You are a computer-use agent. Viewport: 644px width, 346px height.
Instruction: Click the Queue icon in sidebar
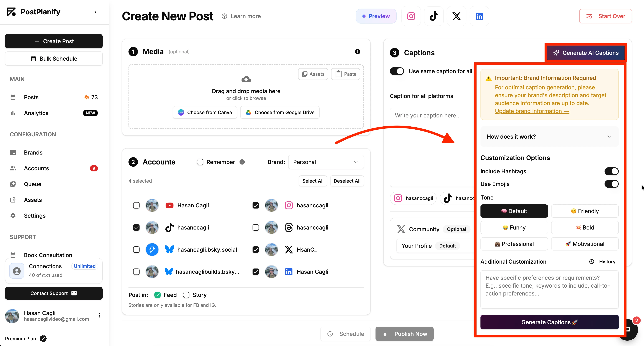coord(13,184)
